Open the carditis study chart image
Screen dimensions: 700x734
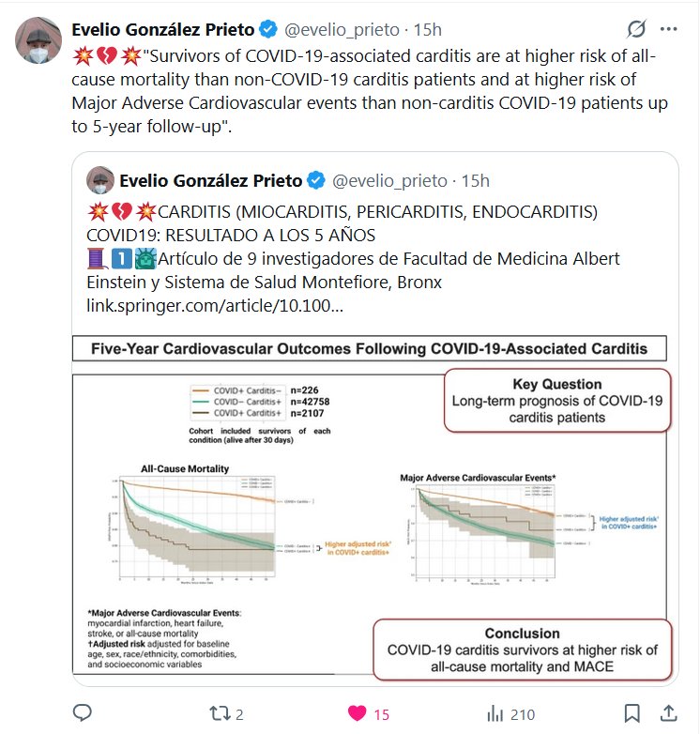[369, 507]
